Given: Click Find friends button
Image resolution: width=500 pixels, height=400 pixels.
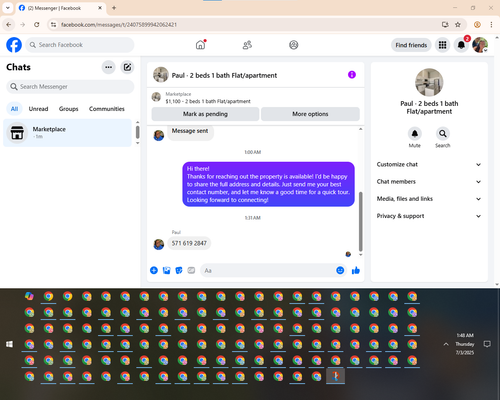Looking at the screenshot, I should [411, 45].
